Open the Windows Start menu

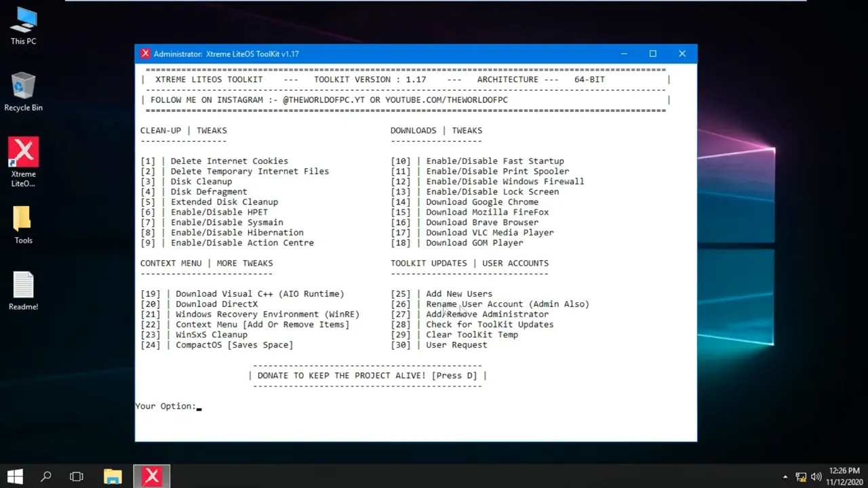(15, 476)
